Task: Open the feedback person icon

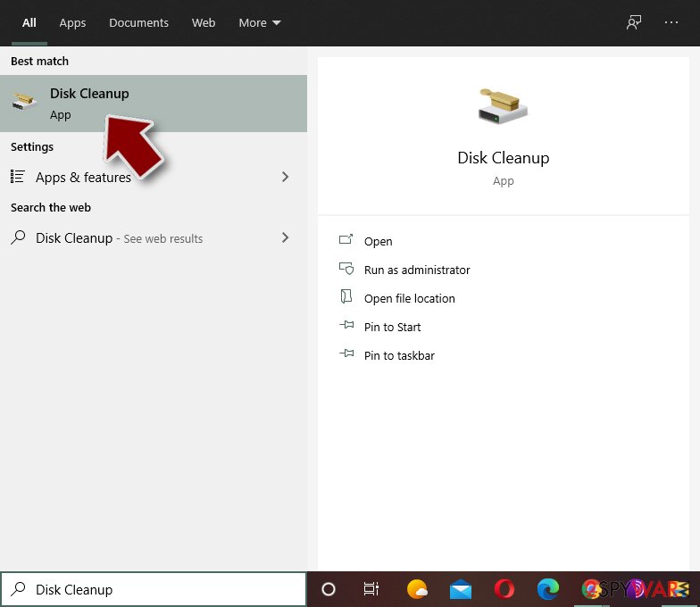Action: (634, 22)
